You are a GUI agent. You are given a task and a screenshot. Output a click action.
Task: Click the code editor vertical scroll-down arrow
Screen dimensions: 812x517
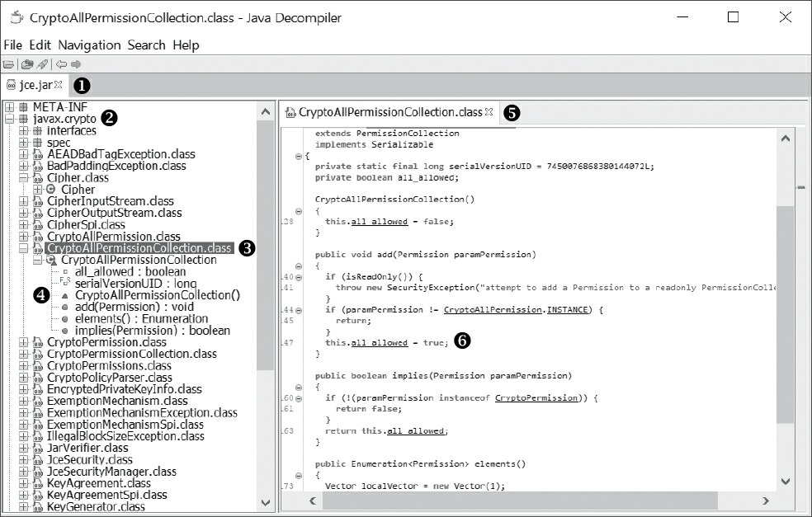click(785, 482)
